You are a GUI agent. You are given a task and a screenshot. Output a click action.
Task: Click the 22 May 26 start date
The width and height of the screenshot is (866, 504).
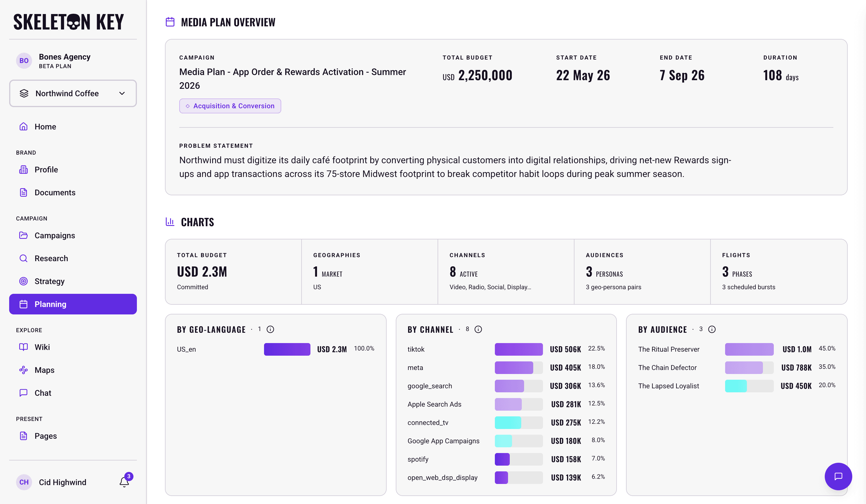click(x=583, y=76)
